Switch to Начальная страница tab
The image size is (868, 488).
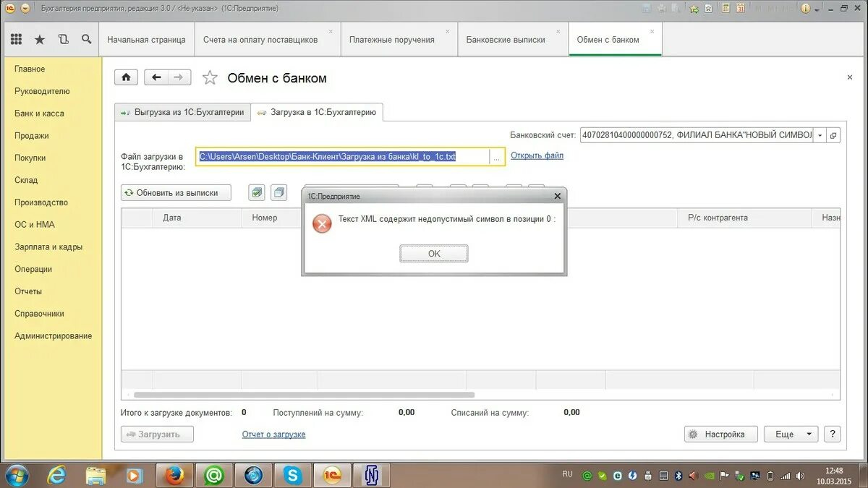click(146, 40)
